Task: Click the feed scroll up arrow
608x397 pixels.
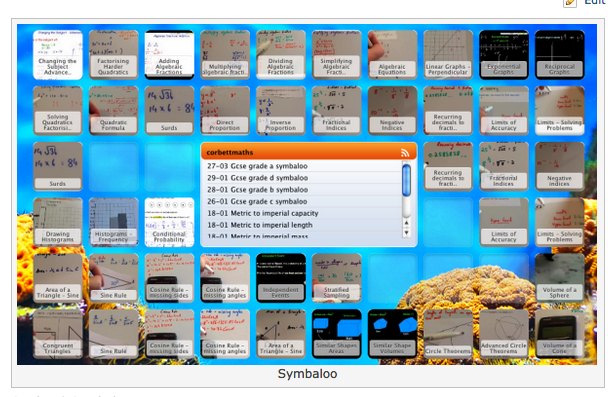Action: [406, 223]
